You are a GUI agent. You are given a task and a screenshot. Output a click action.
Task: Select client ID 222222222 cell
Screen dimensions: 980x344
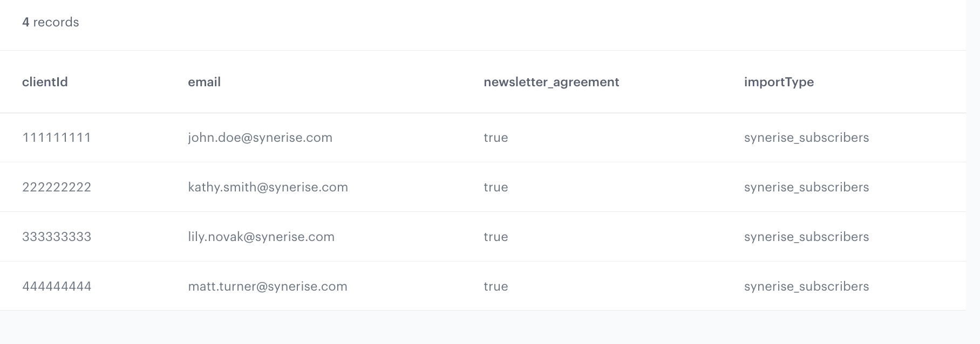pyautogui.click(x=57, y=187)
